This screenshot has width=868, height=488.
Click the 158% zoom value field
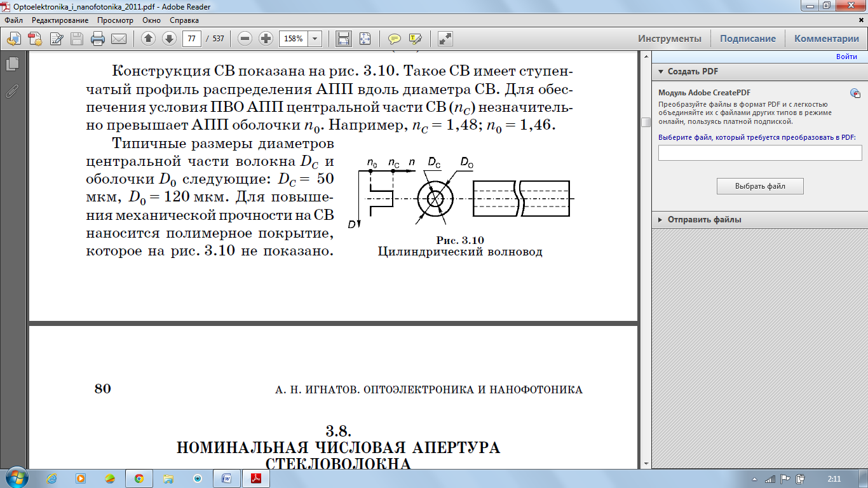tap(294, 39)
